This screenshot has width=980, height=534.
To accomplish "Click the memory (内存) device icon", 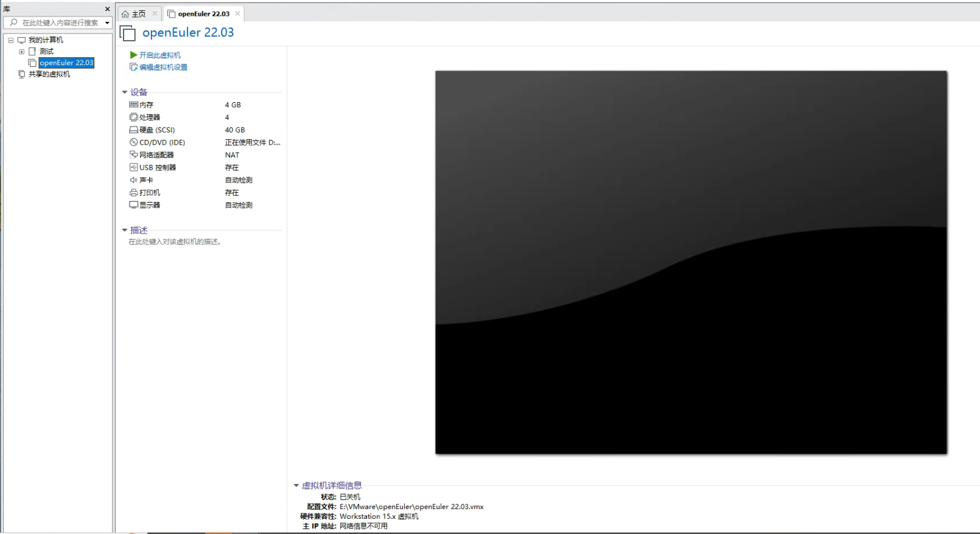I will click(x=133, y=105).
